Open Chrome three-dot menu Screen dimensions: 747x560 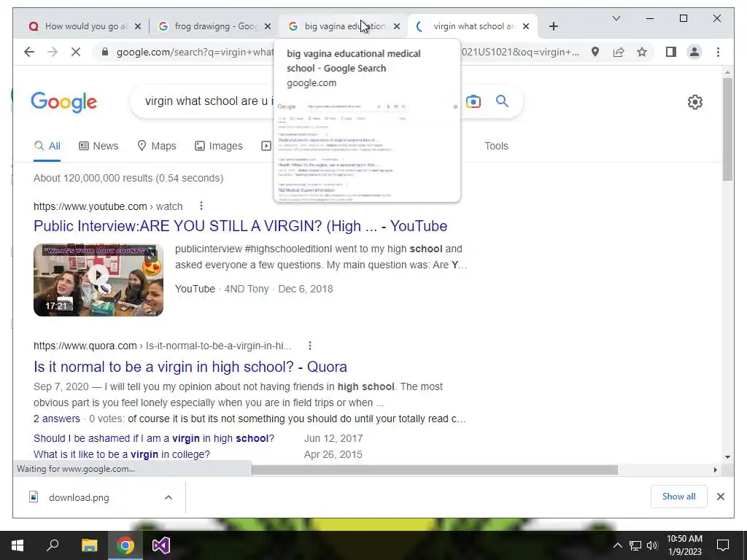[718, 52]
